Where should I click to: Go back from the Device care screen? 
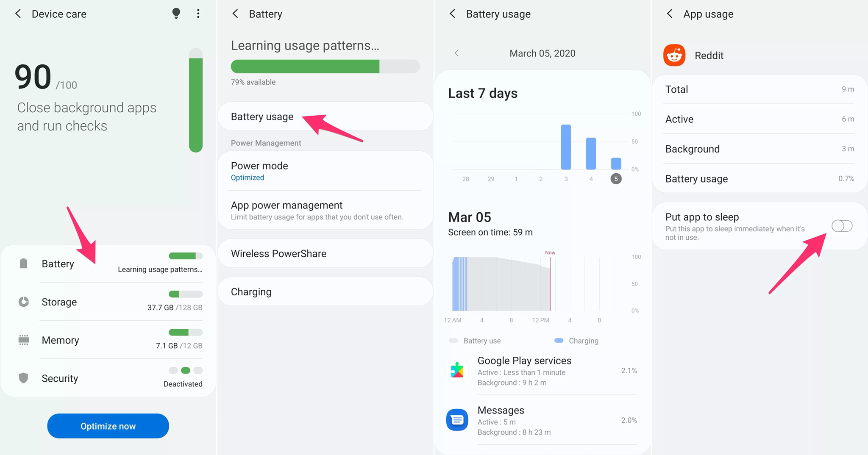18,14
